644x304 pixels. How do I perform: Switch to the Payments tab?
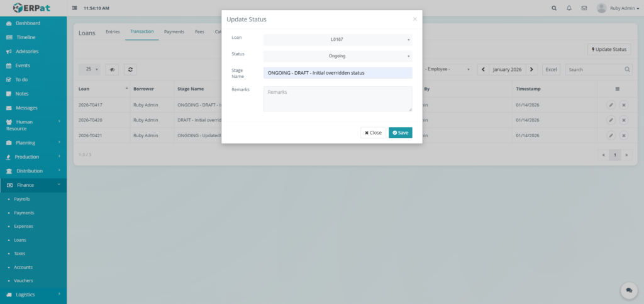174,31
